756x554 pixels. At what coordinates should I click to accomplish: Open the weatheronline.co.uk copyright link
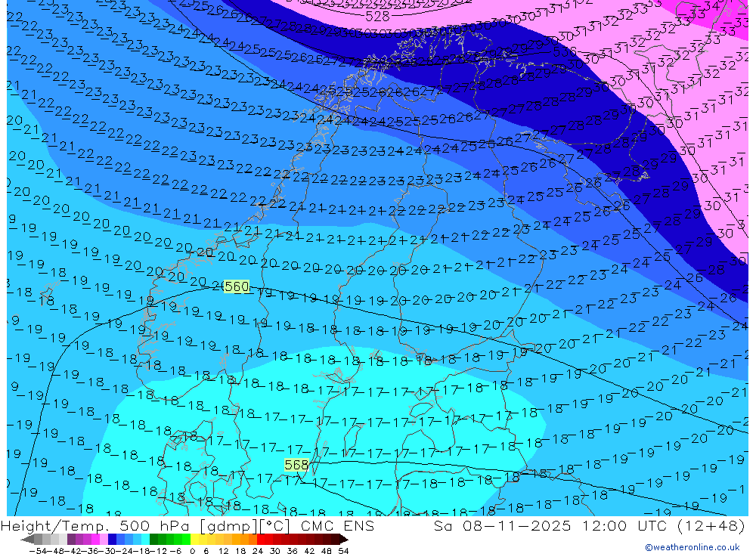(692, 547)
